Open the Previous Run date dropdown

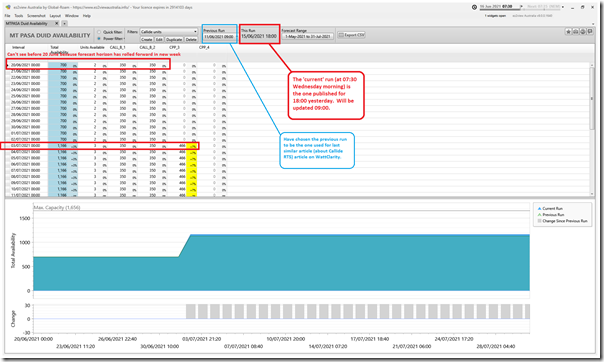220,37
